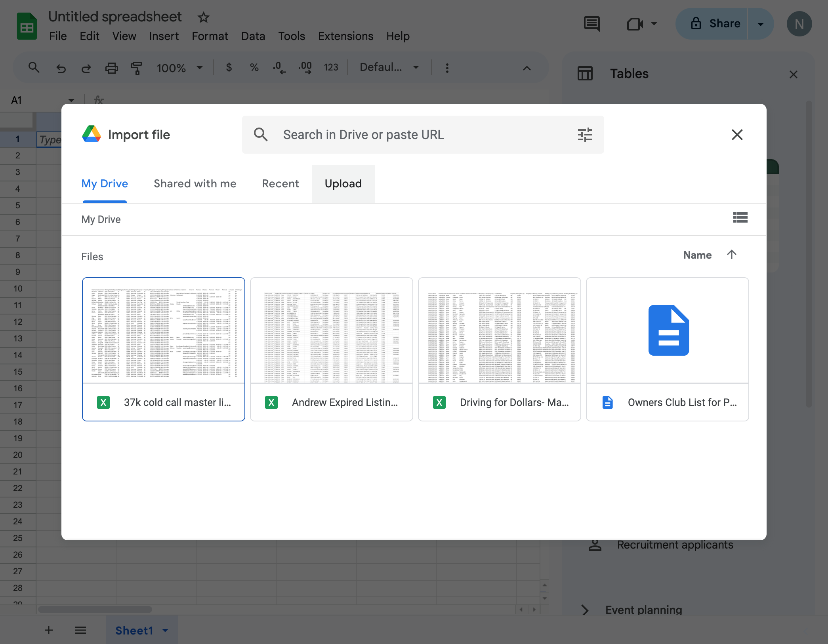This screenshot has width=828, height=644.
Task: Switch to list view layout icon
Action: pyautogui.click(x=740, y=217)
